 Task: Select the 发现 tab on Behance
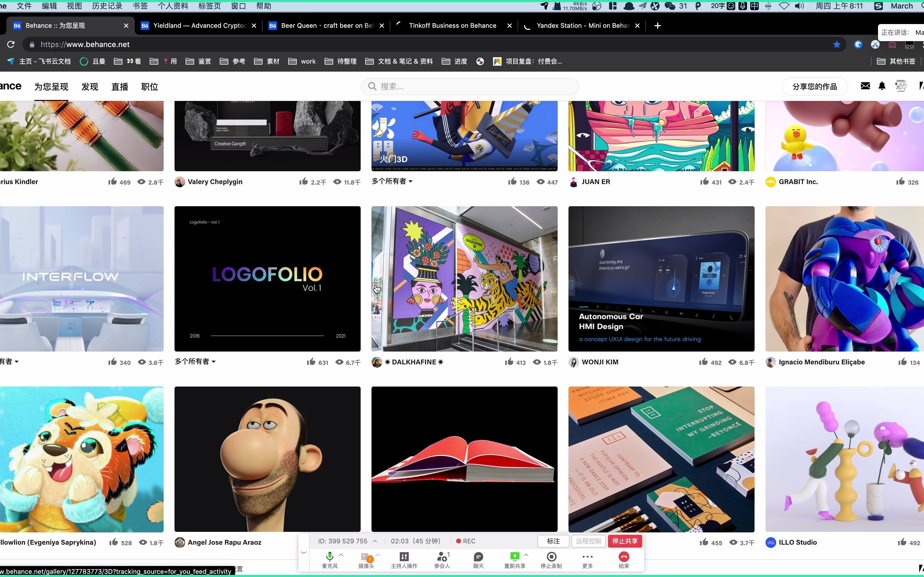(90, 87)
